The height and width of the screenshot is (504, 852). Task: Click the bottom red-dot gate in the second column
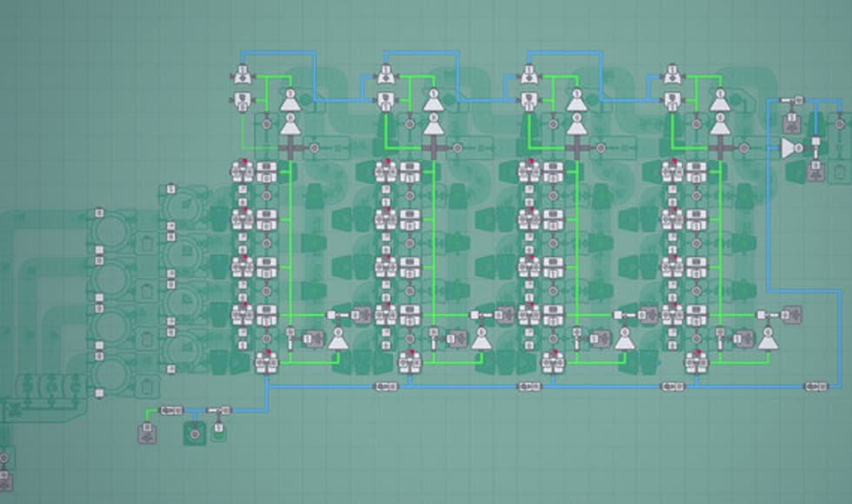coord(409,362)
